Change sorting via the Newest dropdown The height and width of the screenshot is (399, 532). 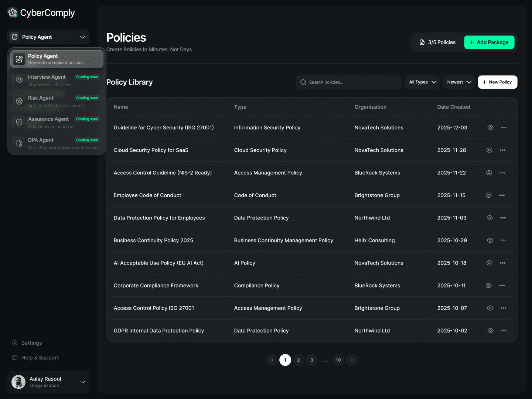tap(458, 82)
